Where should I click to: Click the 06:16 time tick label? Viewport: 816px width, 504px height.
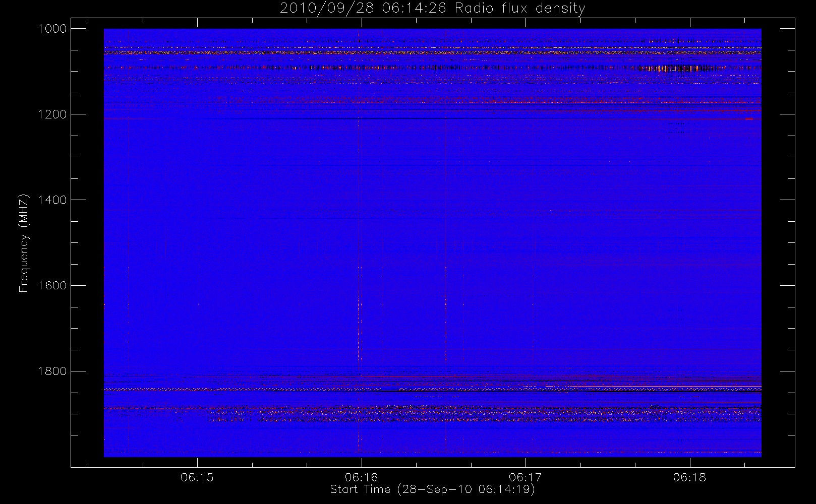(361, 477)
